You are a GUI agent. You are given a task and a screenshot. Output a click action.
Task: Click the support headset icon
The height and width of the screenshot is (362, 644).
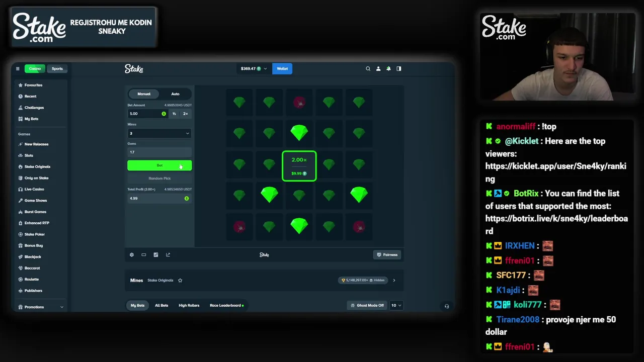447,306
